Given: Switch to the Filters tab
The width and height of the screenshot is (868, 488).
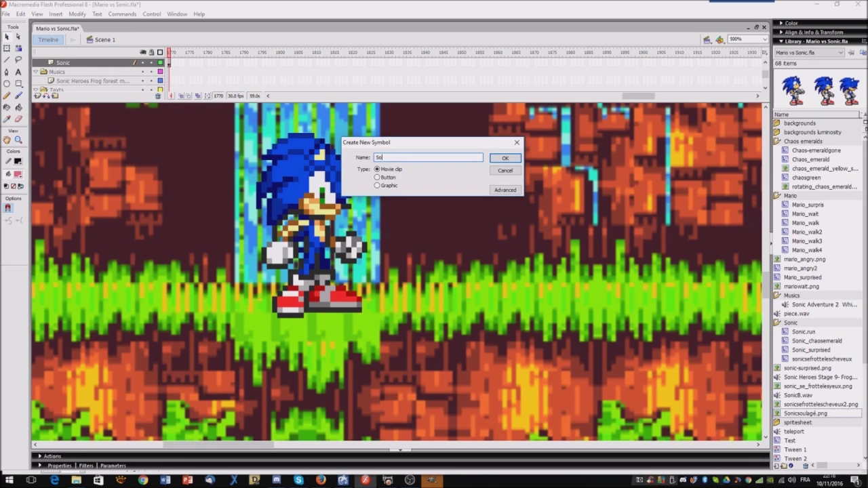Looking at the screenshot, I should pyautogui.click(x=86, y=466).
